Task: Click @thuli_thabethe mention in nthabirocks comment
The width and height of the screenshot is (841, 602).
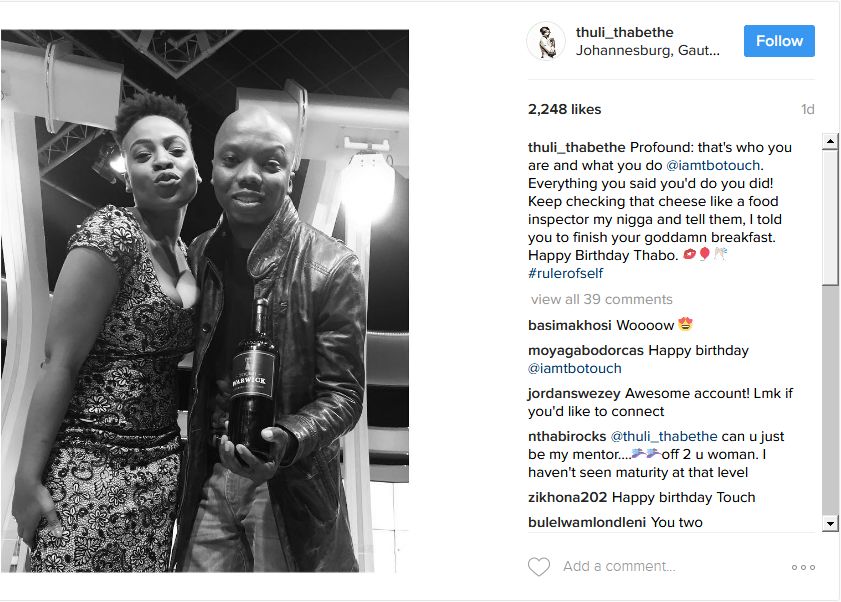Action: (x=664, y=436)
